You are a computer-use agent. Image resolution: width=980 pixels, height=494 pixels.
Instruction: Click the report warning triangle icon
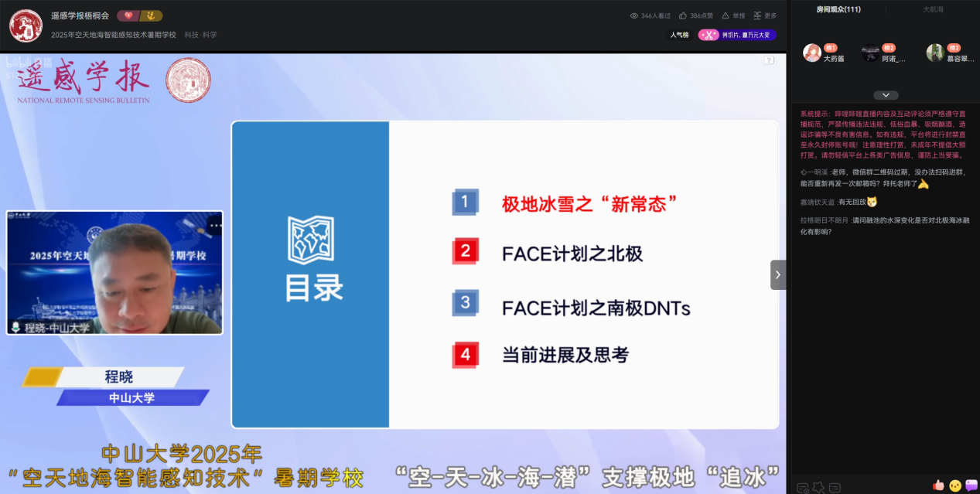[725, 15]
